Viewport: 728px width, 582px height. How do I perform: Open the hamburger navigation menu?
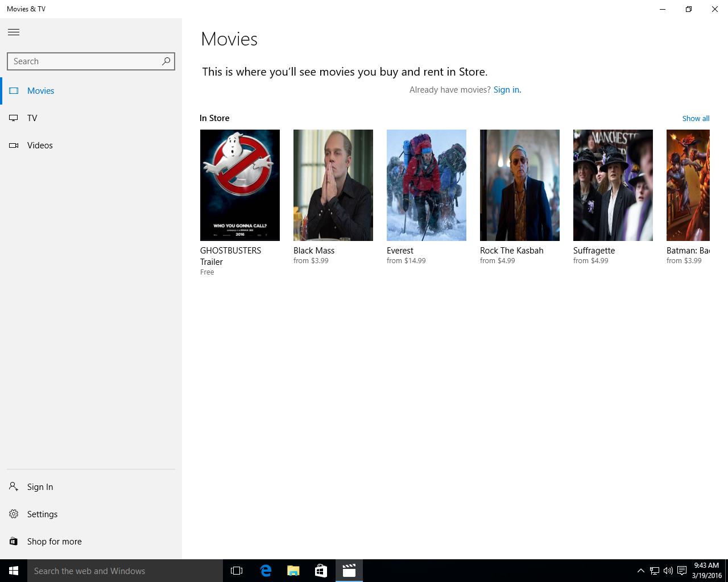[14, 32]
